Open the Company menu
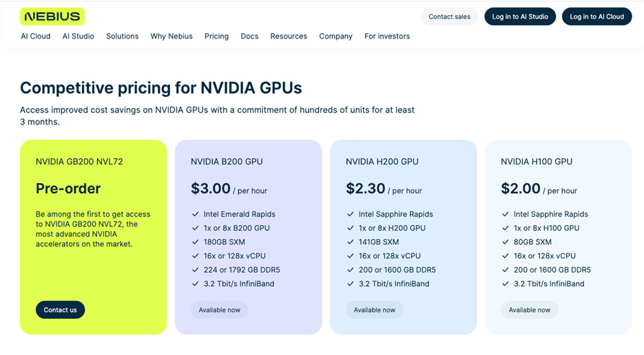Screen dimensions: 644x355 point(335,36)
